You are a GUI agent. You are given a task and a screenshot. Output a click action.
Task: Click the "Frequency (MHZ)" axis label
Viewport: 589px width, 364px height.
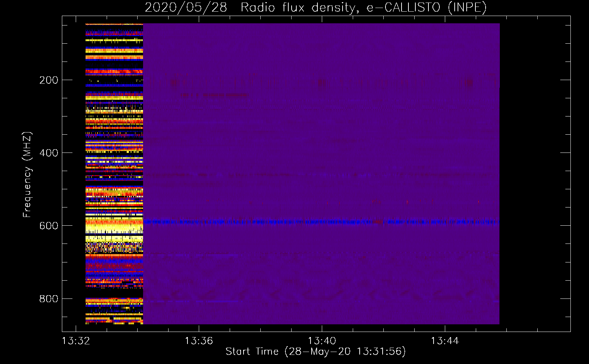click(x=27, y=175)
